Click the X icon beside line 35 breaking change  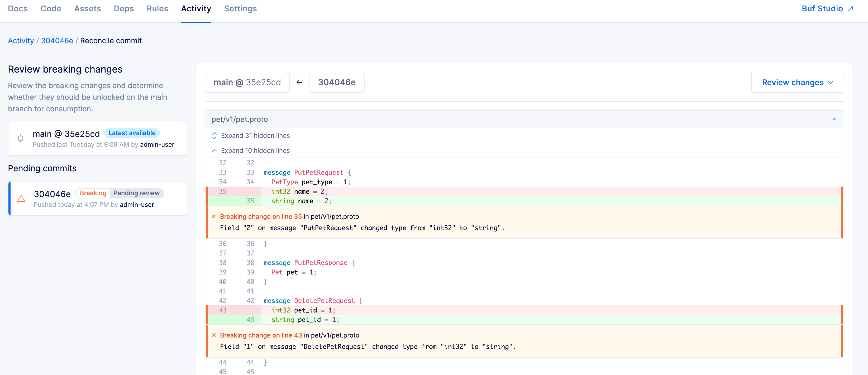214,216
